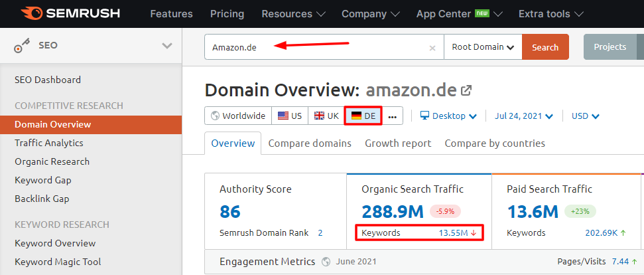Open the Pricing page

tap(227, 14)
